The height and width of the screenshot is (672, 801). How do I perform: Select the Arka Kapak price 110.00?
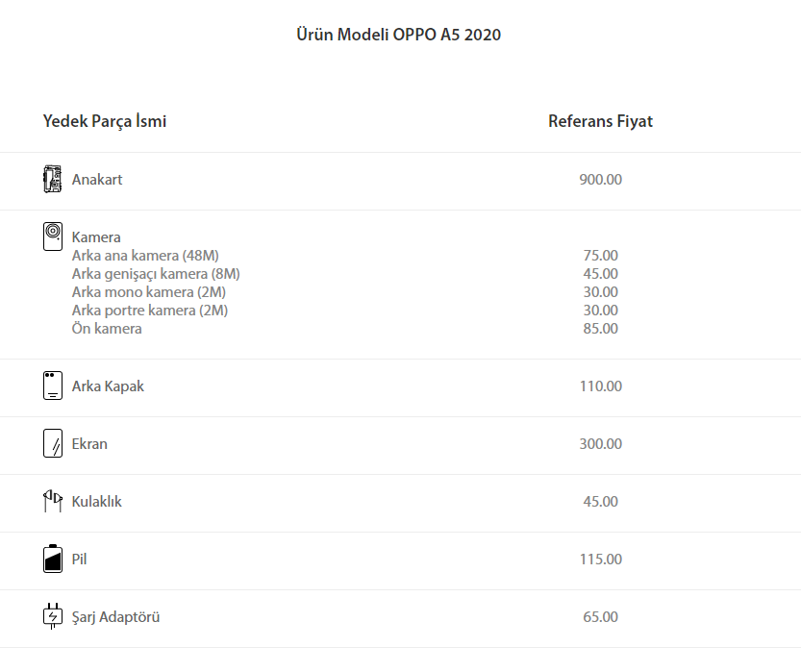(600, 386)
